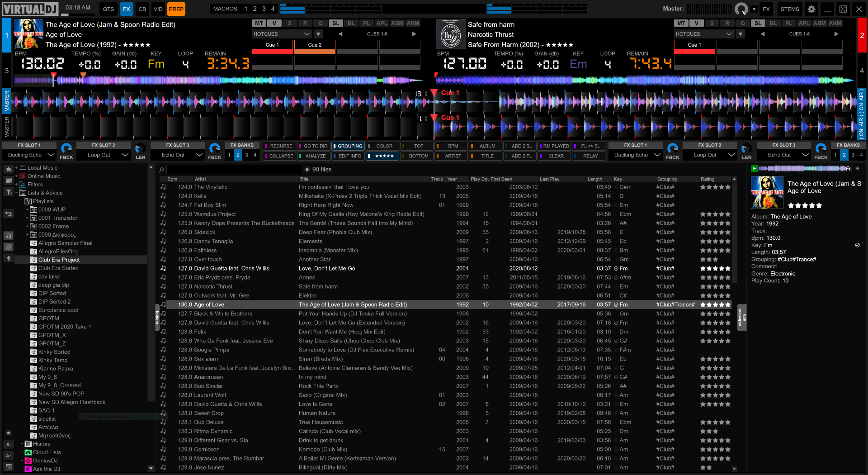This screenshot has height=475, width=868.
Task: Click the Online Music folder icon
Action: coord(23,176)
